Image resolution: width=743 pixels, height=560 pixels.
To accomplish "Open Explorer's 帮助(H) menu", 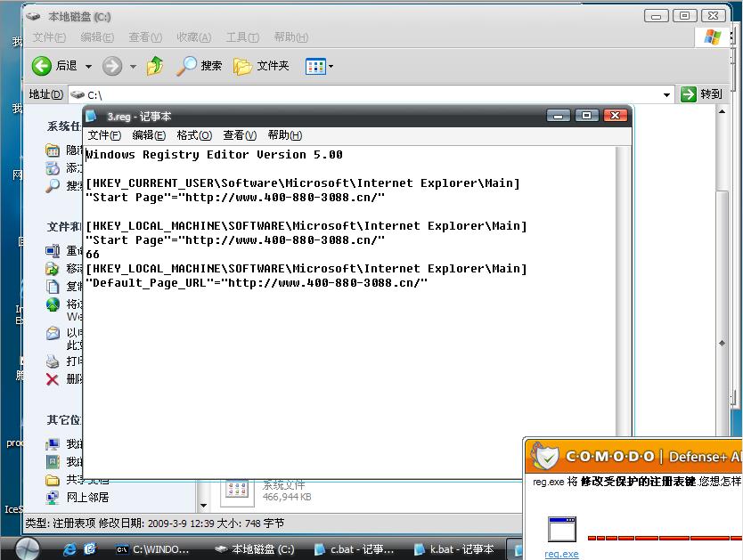I will tap(291, 37).
